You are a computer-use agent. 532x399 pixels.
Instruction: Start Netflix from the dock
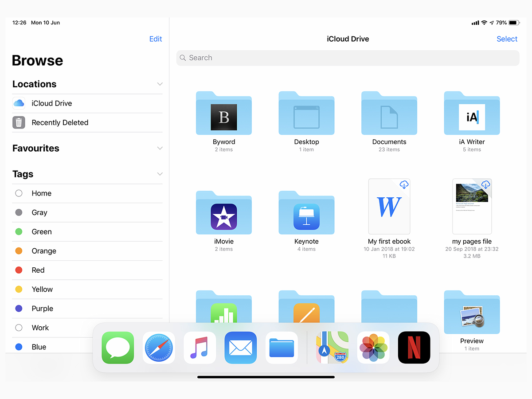tap(414, 348)
